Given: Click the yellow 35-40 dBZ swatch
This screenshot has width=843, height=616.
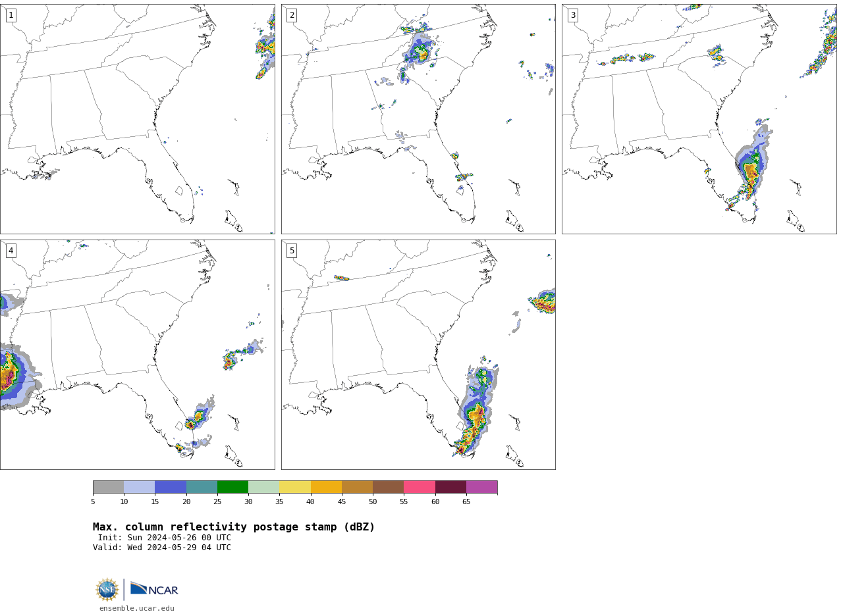Looking at the screenshot, I should pos(295,487).
